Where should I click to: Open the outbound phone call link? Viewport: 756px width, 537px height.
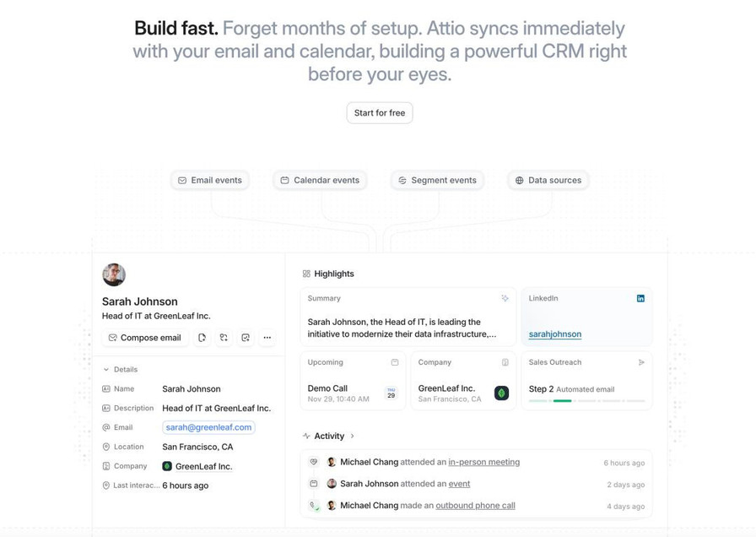click(x=475, y=506)
